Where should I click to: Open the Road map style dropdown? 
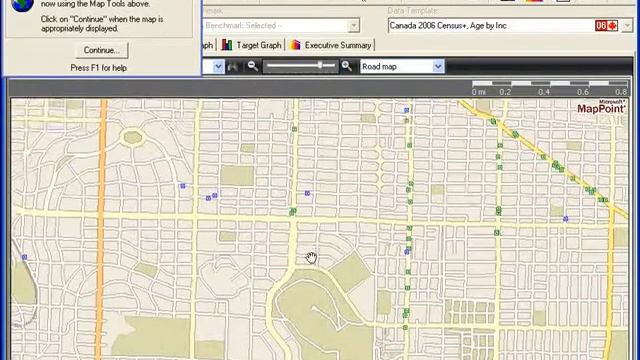coord(402,67)
